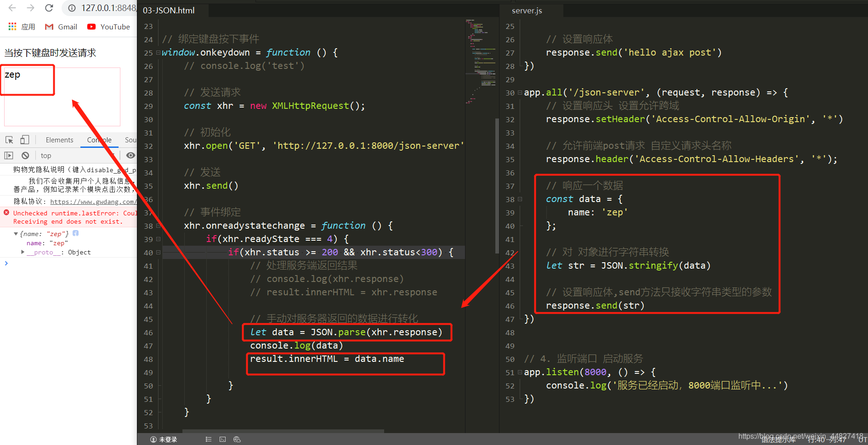Switch to the Sources tab in DevTools
The height and width of the screenshot is (445, 868).
pyautogui.click(x=130, y=140)
